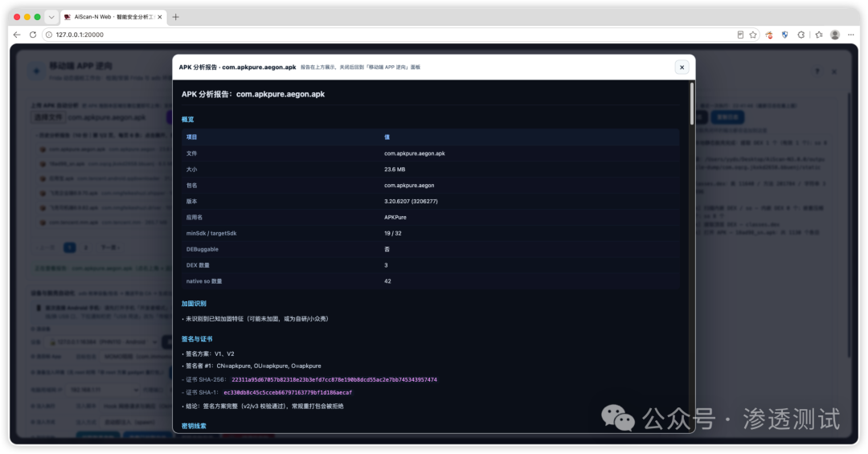Click the '加固识别' section heading
Screen dimensions: 868x454
pyautogui.click(x=194, y=304)
